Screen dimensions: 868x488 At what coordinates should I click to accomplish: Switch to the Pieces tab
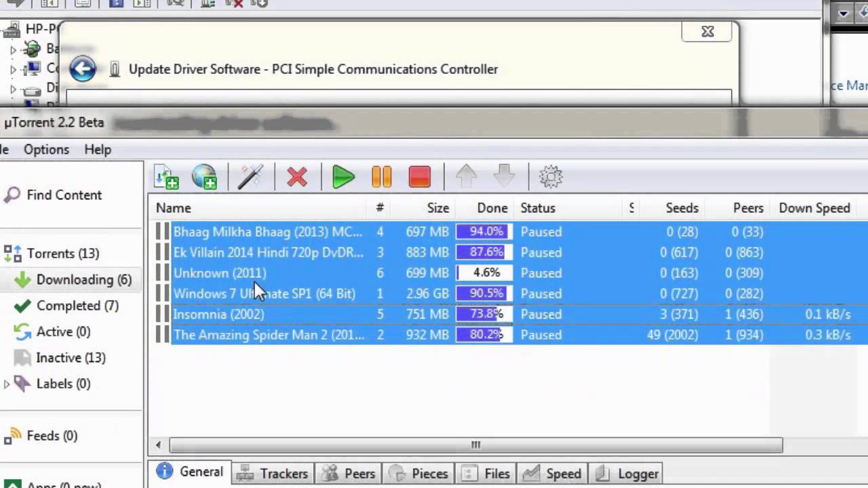[x=419, y=474]
